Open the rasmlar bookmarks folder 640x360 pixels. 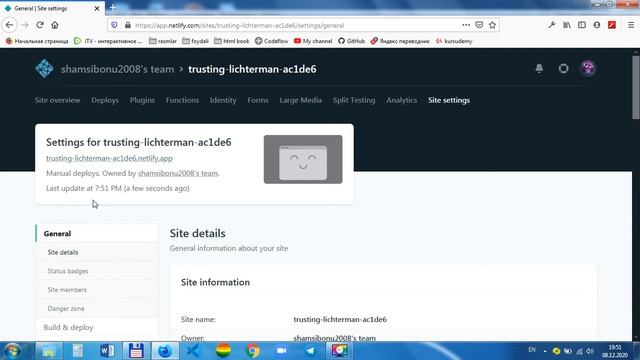point(163,41)
